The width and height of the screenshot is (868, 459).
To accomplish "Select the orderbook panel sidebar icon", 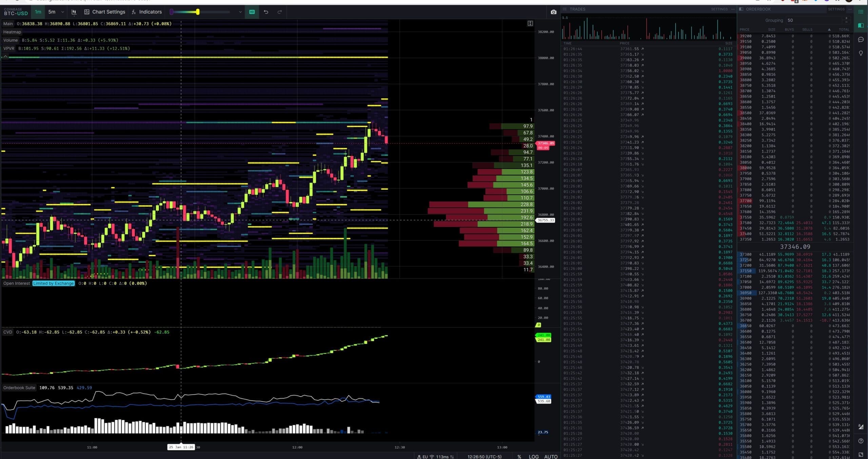I will (x=861, y=25).
